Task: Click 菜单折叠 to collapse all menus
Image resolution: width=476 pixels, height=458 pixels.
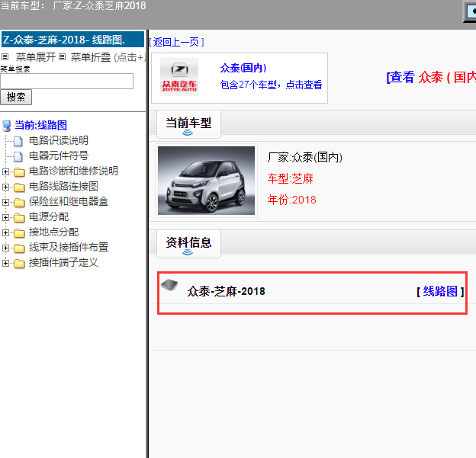Action: click(91, 57)
